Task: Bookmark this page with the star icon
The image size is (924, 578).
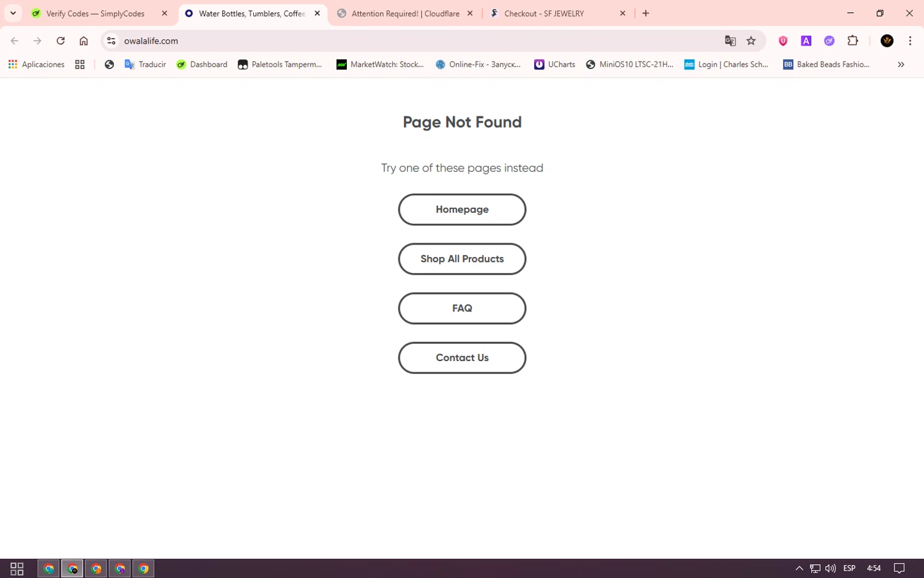Action: pos(751,41)
